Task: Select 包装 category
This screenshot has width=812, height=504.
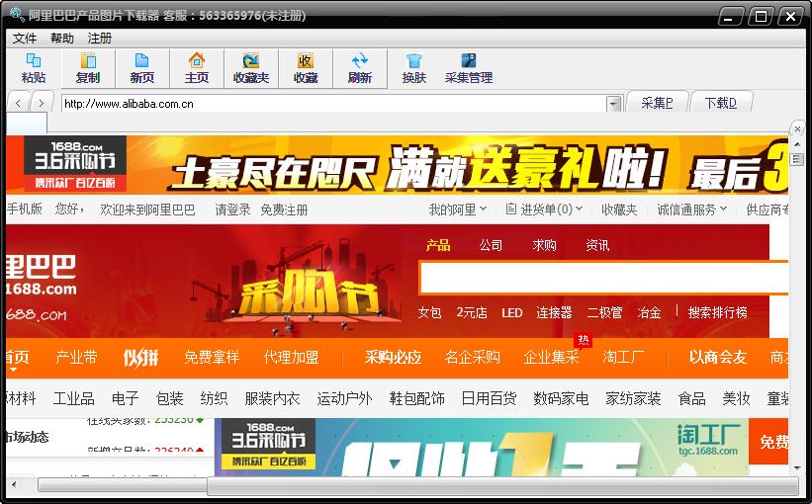Action: click(x=170, y=398)
